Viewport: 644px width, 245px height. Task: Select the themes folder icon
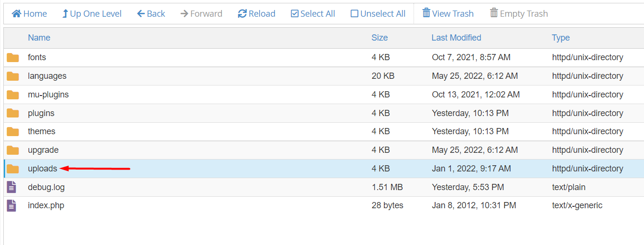click(13, 132)
